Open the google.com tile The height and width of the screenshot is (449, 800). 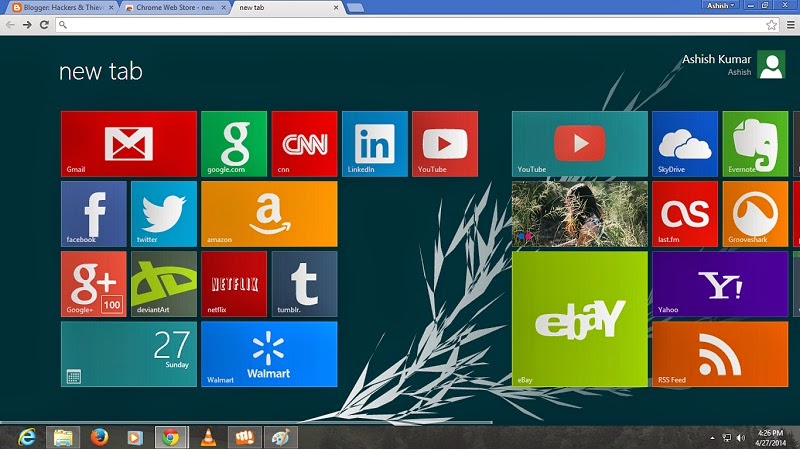(234, 144)
